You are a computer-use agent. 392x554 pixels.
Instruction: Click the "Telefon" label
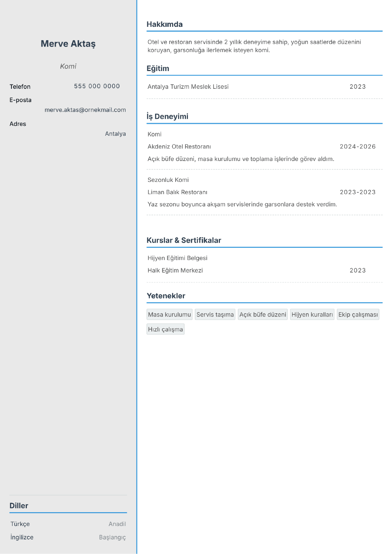pyautogui.click(x=20, y=86)
